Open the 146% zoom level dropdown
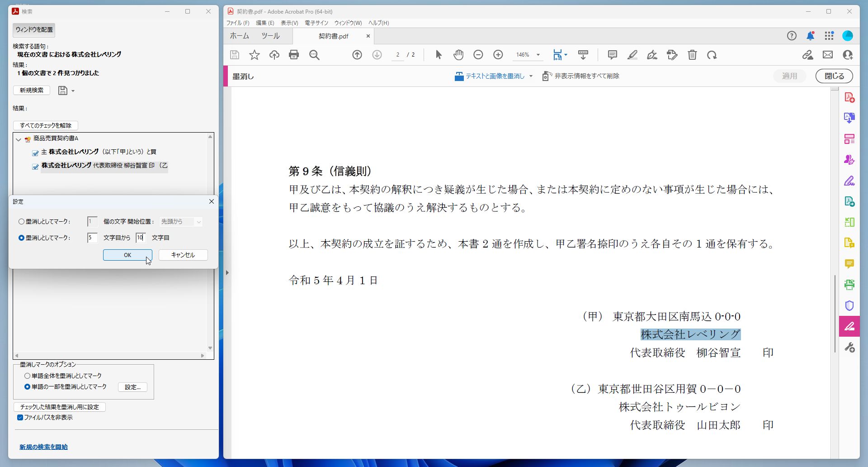Viewport: 868px width, 467px height. click(538, 54)
